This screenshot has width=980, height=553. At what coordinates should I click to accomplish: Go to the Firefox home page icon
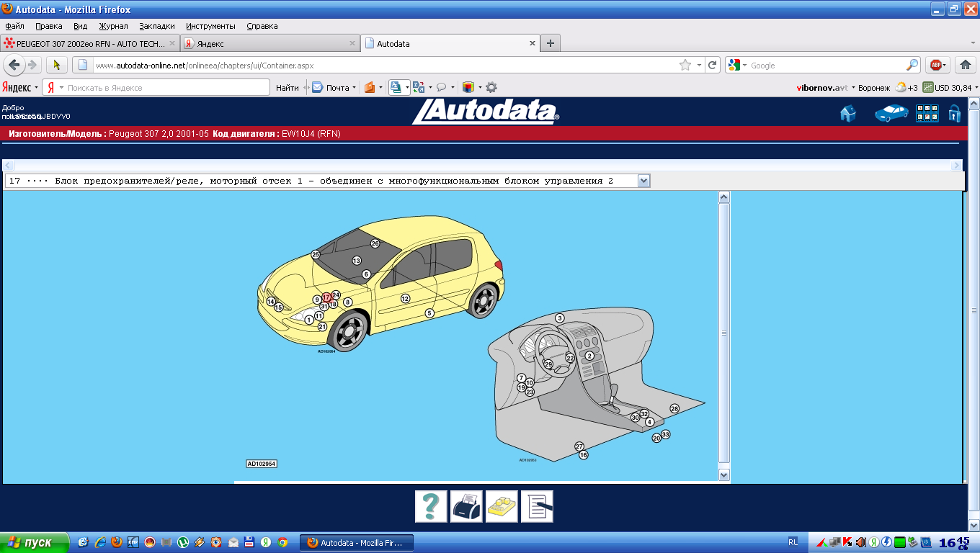point(966,65)
